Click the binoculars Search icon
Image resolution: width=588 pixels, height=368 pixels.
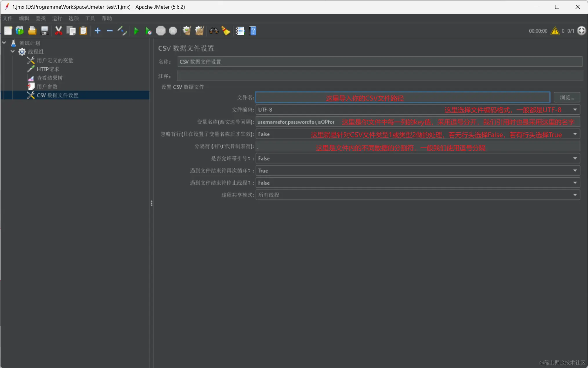(x=214, y=31)
